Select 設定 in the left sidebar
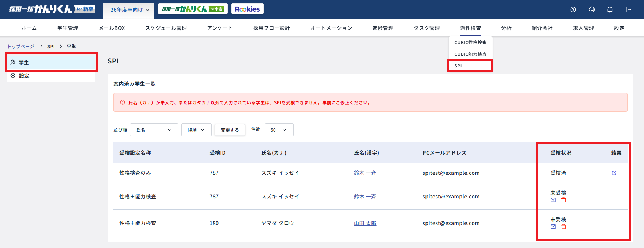 [24, 76]
